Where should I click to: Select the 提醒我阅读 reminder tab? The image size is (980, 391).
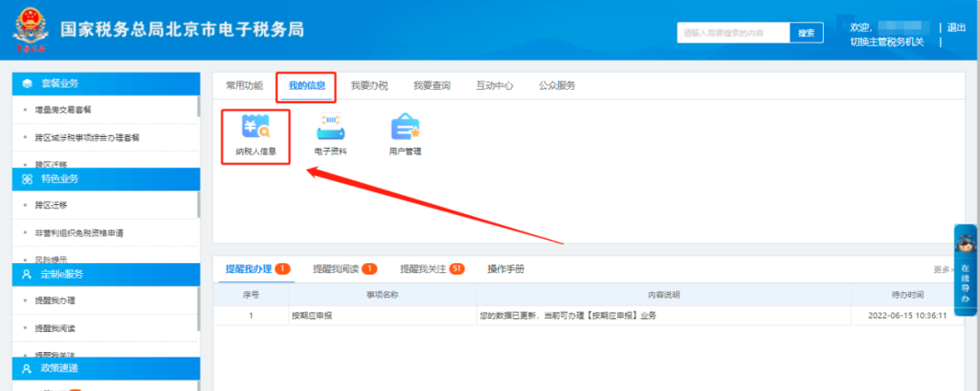346,269
